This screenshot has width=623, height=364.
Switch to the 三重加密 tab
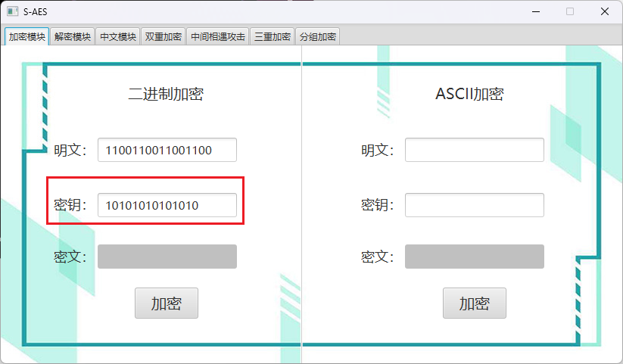(x=272, y=36)
